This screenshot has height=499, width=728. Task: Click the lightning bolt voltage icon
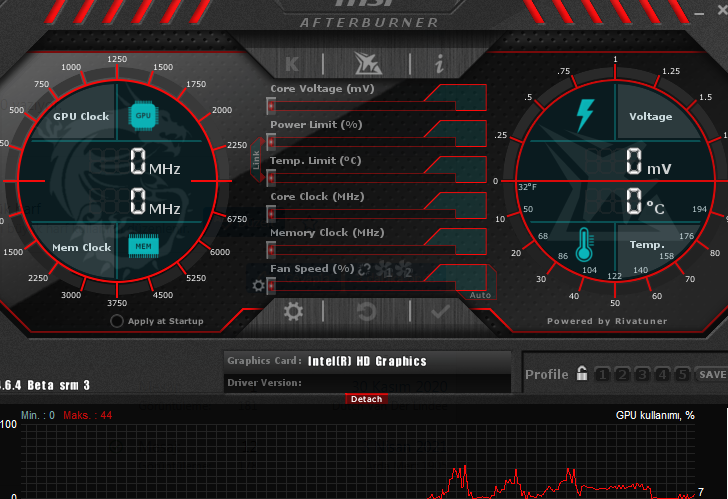tap(585, 116)
